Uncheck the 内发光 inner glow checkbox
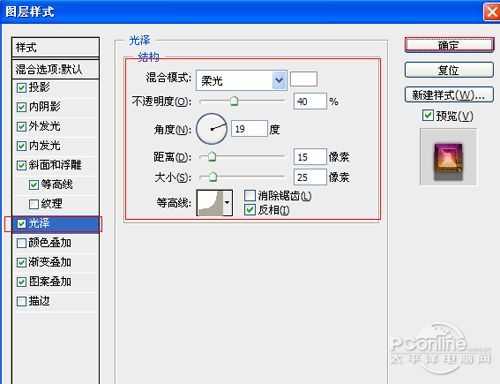 pyautogui.click(x=21, y=146)
